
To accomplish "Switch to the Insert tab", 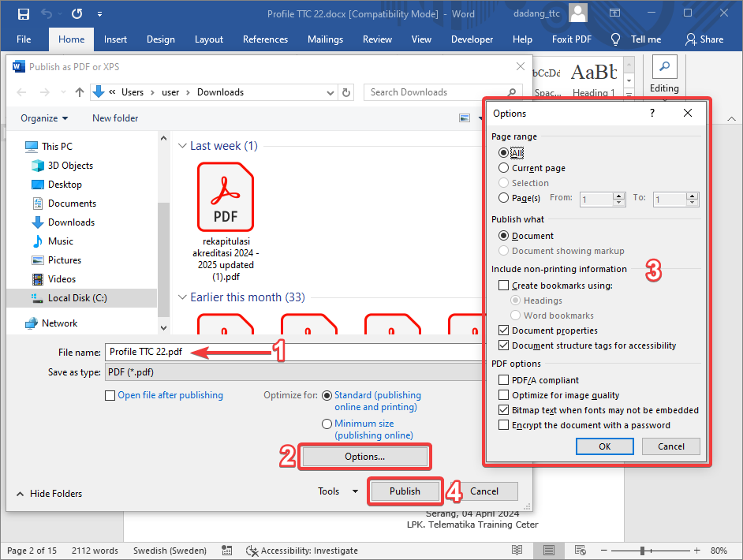I will pos(115,39).
